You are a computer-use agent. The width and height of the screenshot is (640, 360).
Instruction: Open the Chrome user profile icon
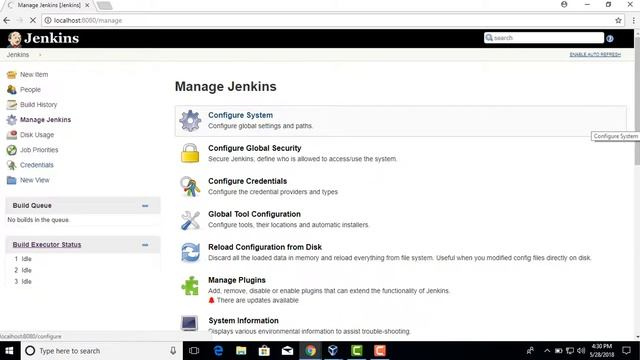(x=564, y=4)
